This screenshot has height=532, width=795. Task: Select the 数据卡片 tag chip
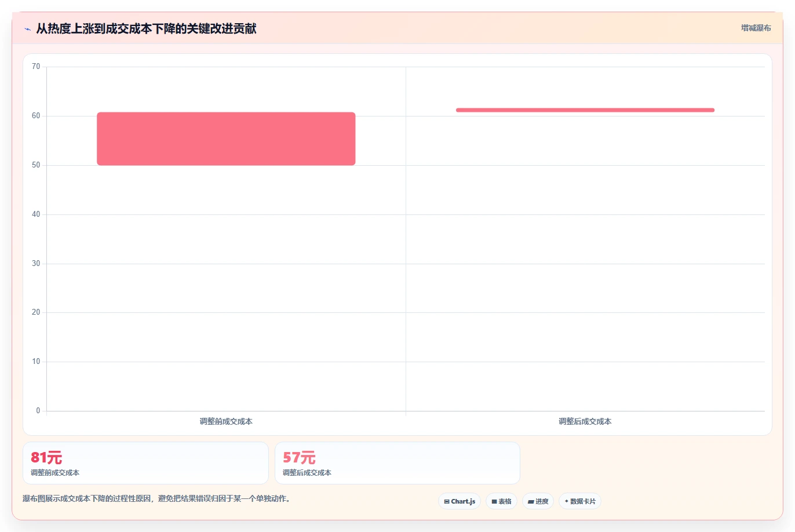[580, 501]
